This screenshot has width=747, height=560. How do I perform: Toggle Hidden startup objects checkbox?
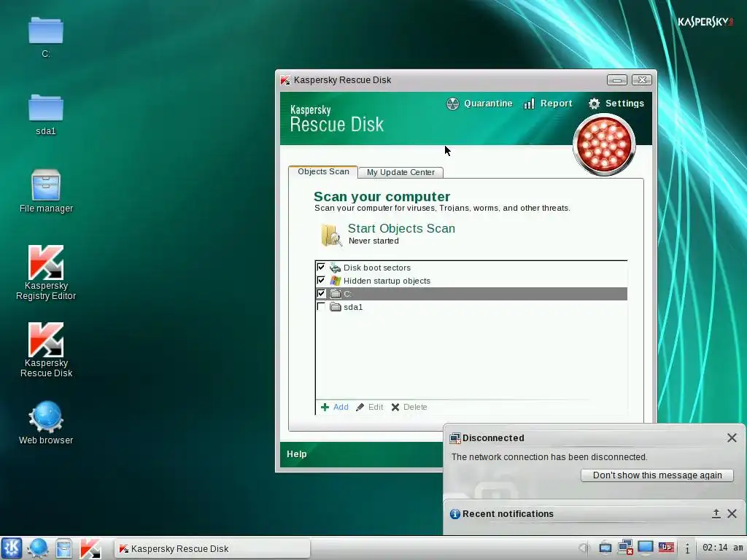[321, 280]
